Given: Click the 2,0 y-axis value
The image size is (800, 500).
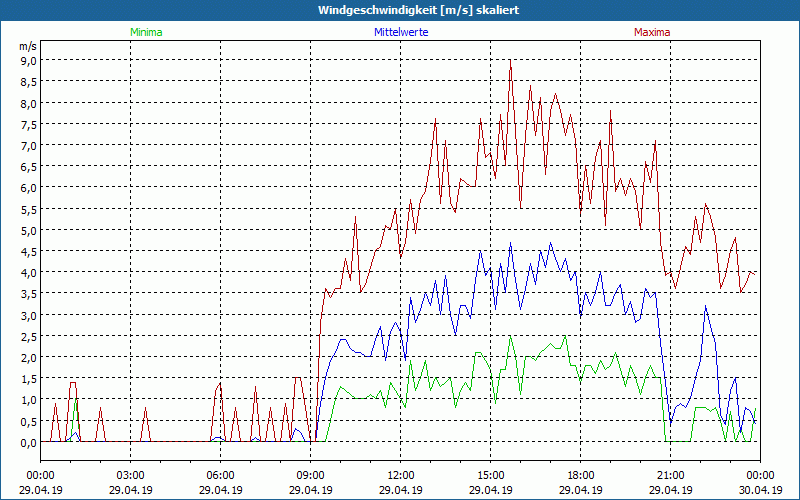Looking at the screenshot, I should pos(29,358).
